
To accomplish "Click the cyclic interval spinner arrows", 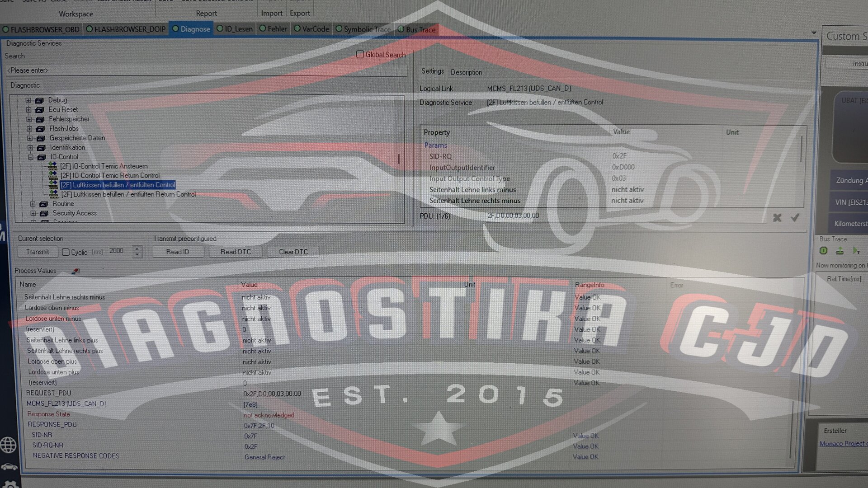I will 137,252.
